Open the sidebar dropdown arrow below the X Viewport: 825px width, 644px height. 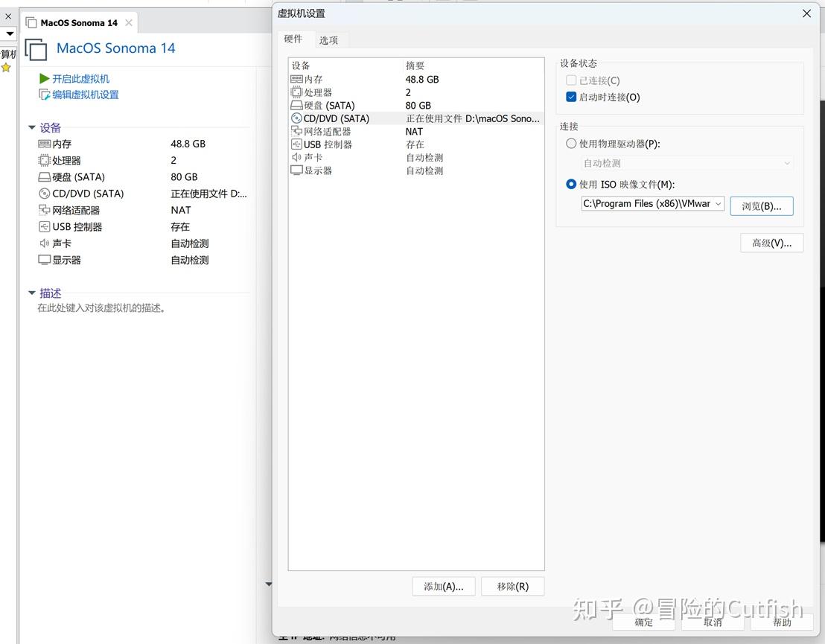tap(9, 34)
